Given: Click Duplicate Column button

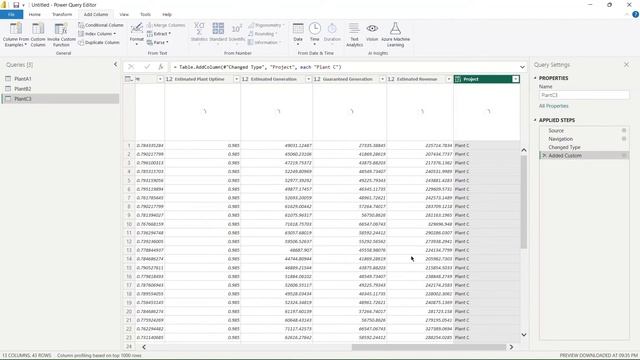Looking at the screenshot, I should 99,42.
